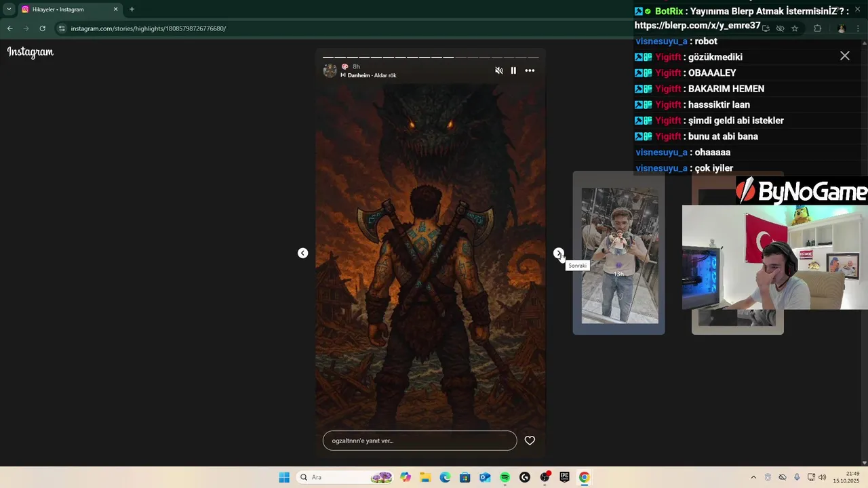The width and height of the screenshot is (868, 488).
Task: Open the network tray icon
Action: [811, 477]
